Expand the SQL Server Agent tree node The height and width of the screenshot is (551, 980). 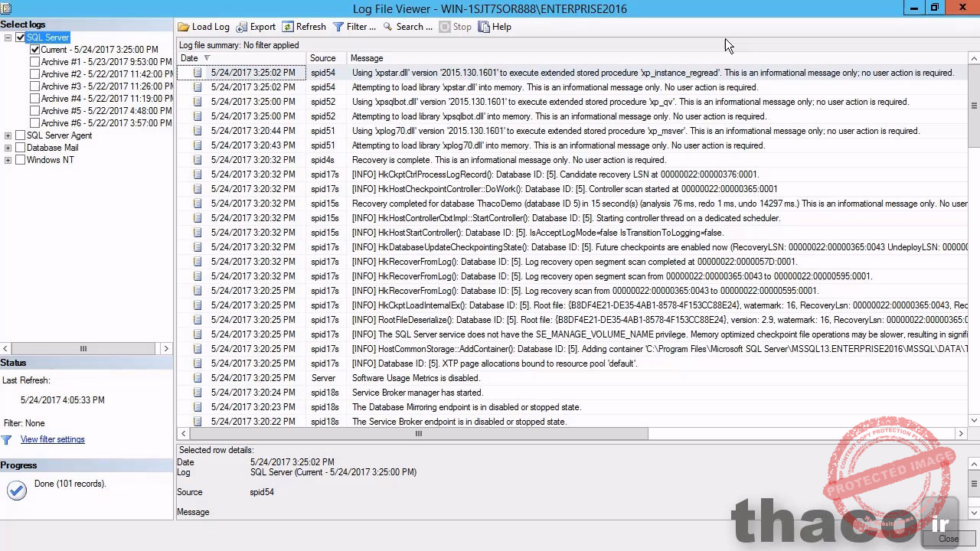click(x=8, y=135)
